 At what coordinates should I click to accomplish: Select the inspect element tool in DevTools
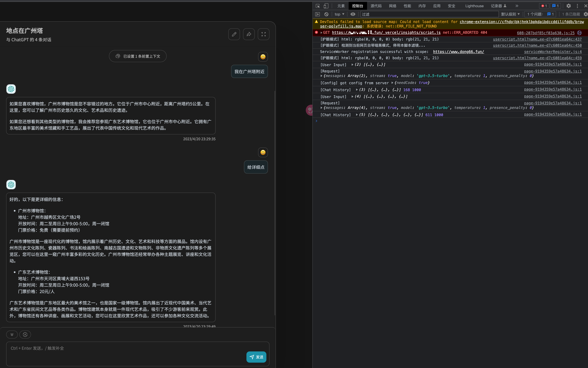point(318,6)
